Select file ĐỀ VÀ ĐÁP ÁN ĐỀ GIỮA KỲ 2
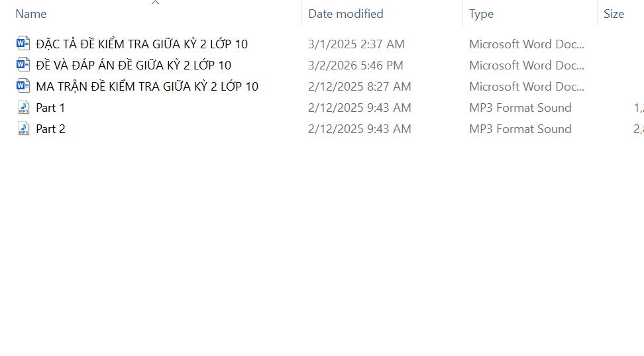Image resolution: width=644 pixels, height=356 pixels. (x=134, y=66)
